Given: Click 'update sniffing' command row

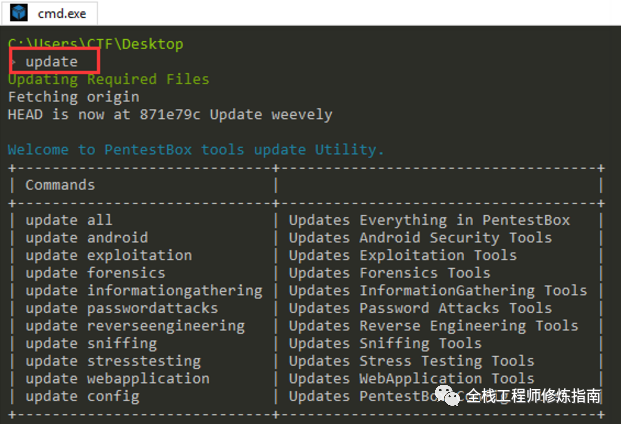Looking at the screenshot, I should (91, 343).
